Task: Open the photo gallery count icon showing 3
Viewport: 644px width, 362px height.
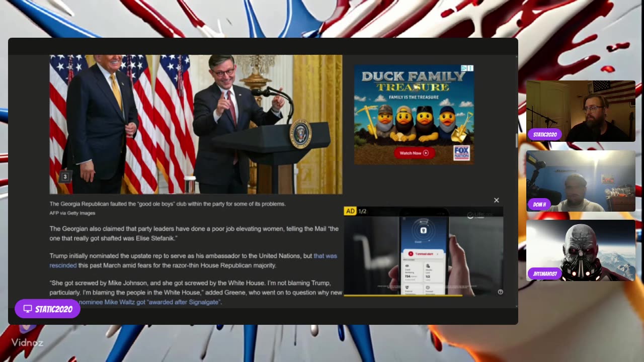Action: click(65, 176)
